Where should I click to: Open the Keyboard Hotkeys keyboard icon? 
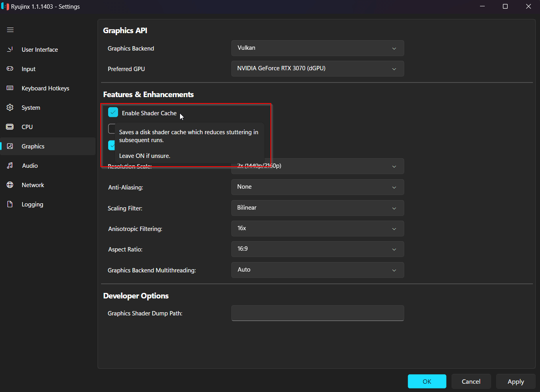(x=10, y=88)
